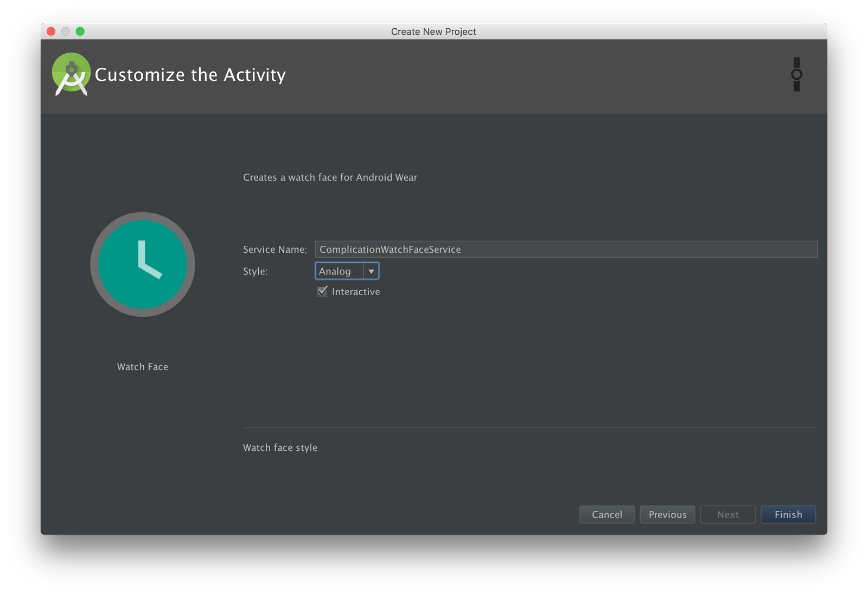The width and height of the screenshot is (868, 593).
Task: Click the Watch Face caption text
Action: (x=143, y=367)
